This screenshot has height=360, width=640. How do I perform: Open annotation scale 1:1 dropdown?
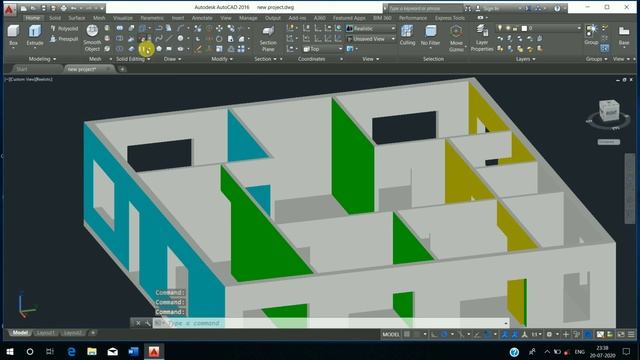point(536,334)
